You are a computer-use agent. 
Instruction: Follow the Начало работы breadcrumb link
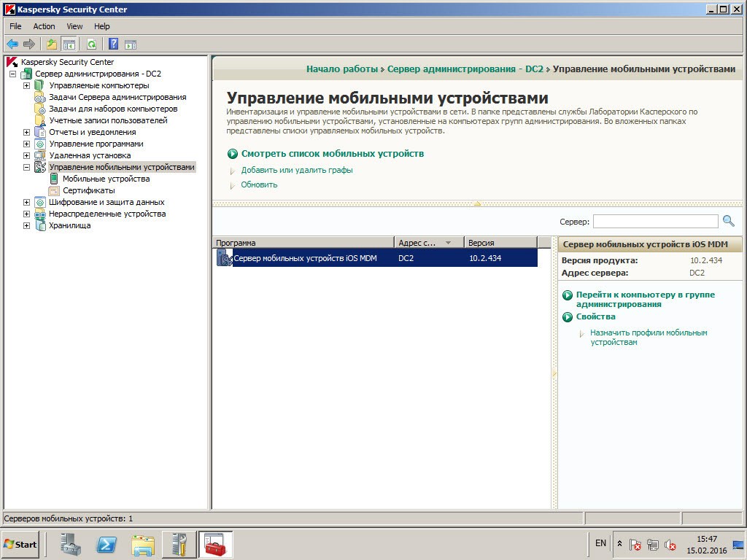pyautogui.click(x=342, y=69)
